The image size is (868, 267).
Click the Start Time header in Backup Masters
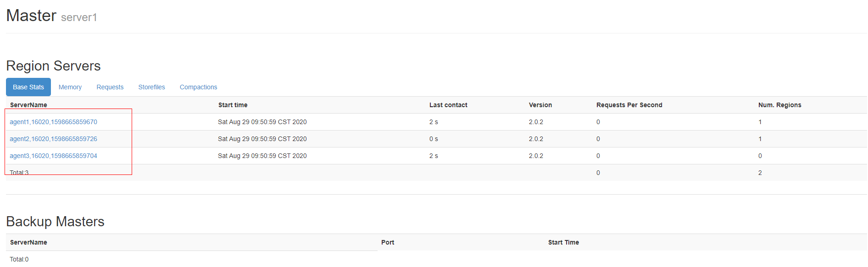click(563, 242)
